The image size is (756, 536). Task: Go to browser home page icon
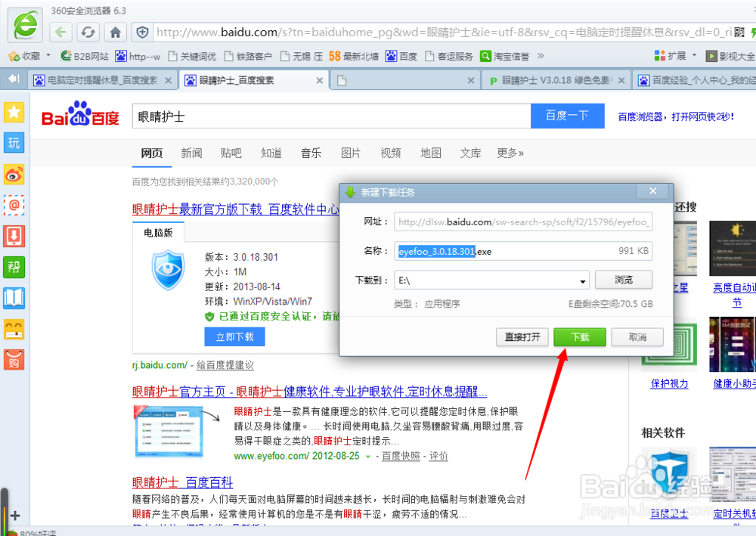click(x=115, y=33)
